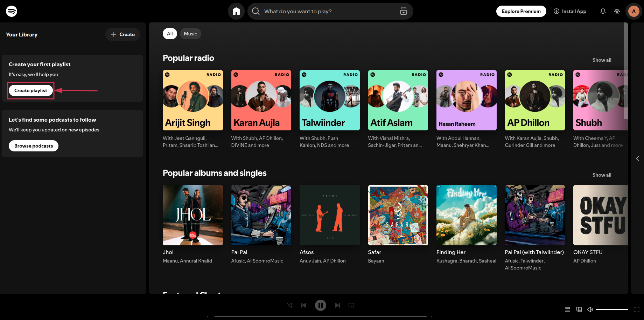This screenshot has height=320, width=644.
Task: Click 'AP Dhillon' text under OKAY STFU
Action: [584, 261]
